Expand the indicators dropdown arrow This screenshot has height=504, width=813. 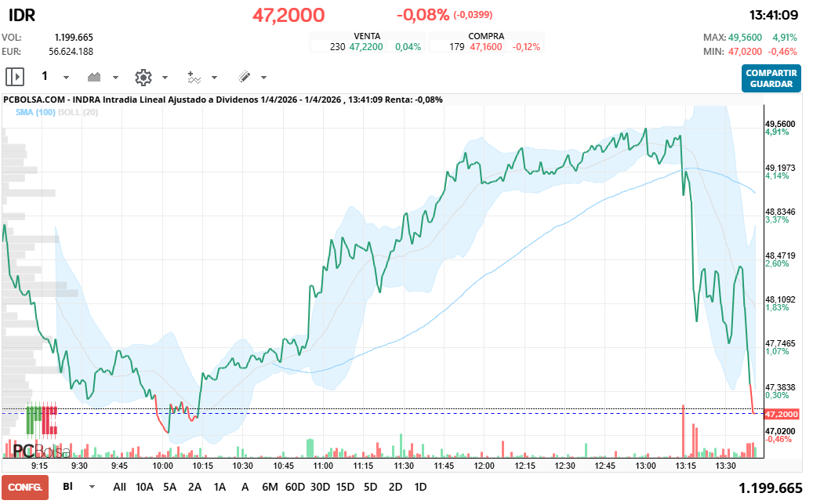214,78
